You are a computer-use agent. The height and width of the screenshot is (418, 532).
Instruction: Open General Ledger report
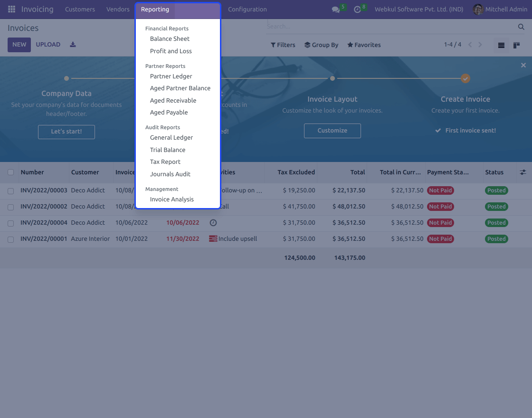tap(171, 137)
